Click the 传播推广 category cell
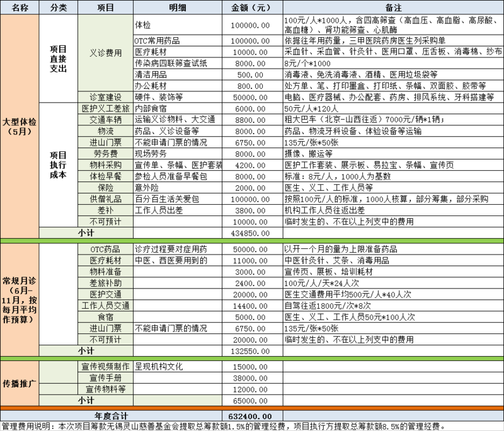Viewport: 504px width, 431px height. coord(20,383)
